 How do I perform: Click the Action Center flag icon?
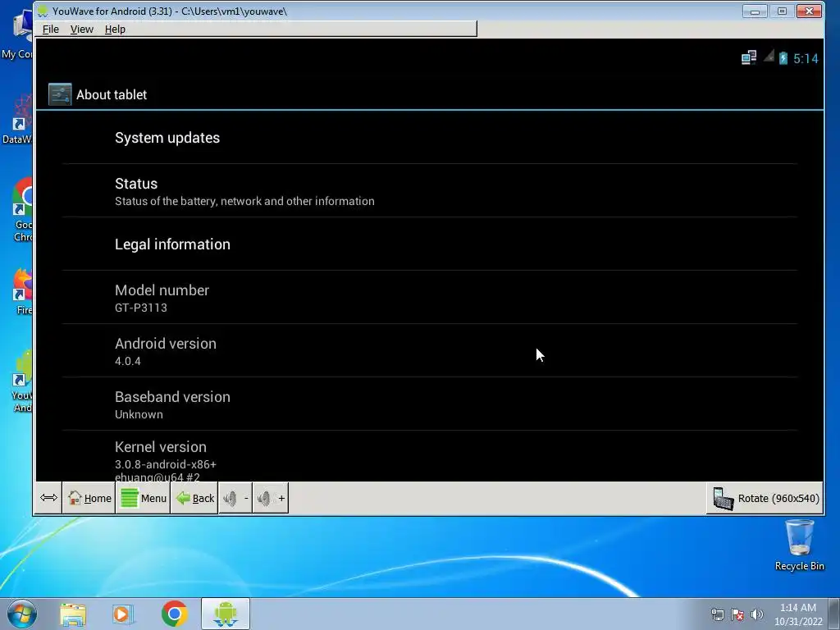[737, 614]
